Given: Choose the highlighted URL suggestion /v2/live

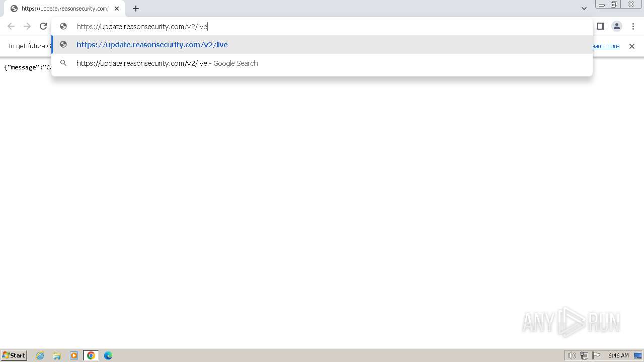Looking at the screenshot, I should click(x=322, y=44).
